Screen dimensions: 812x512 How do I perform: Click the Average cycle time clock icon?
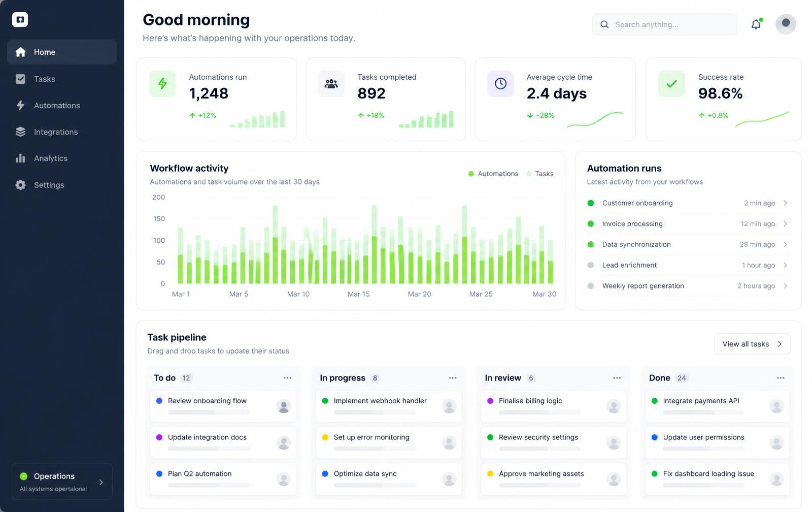[x=500, y=84]
